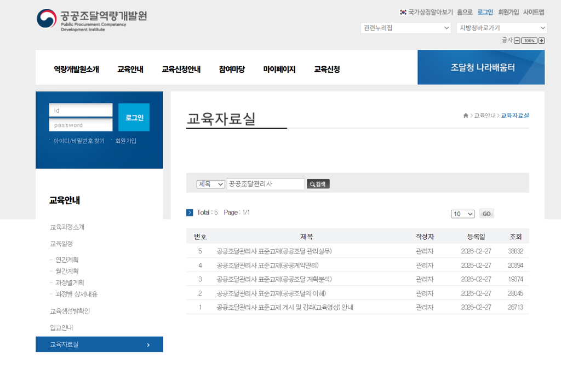Click 국가상징알아보기 link

(431, 12)
